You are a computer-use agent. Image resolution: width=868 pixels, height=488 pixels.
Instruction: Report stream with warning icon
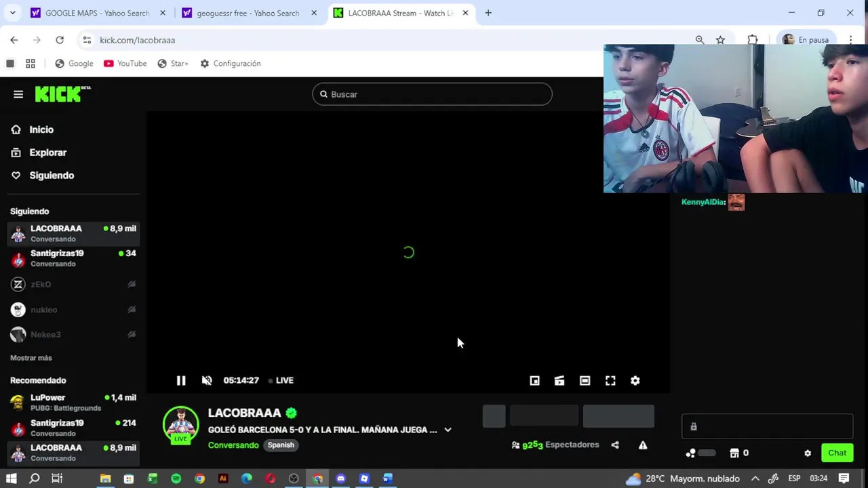pyautogui.click(x=643, y=445)
